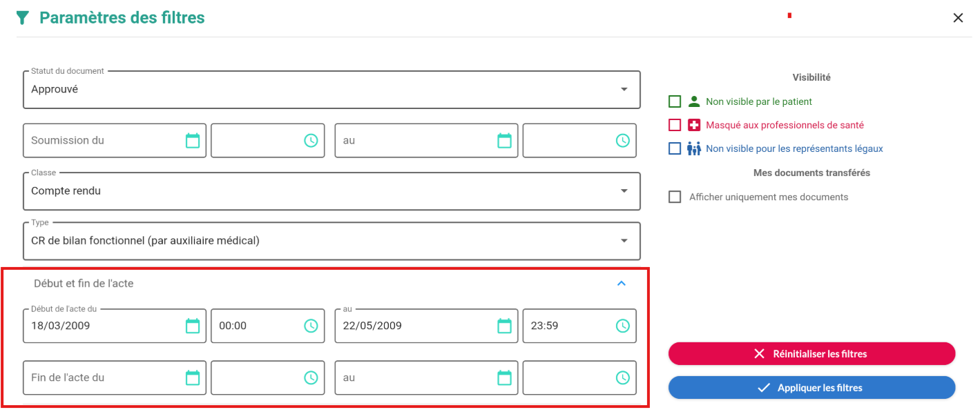Open calendar for Fin de l'acte du
Viewport: 980px width, 412px height.
pos(193,377)
